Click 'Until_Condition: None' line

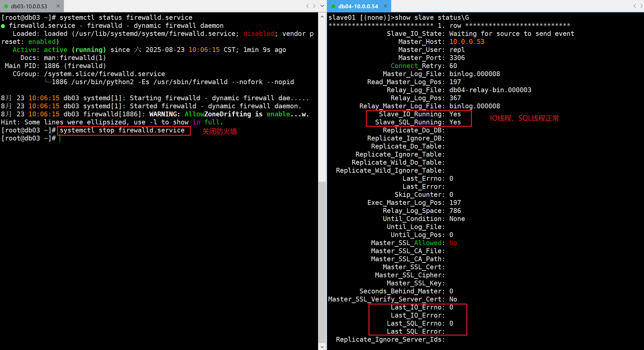pyautogui.click(x=424, y=219)
